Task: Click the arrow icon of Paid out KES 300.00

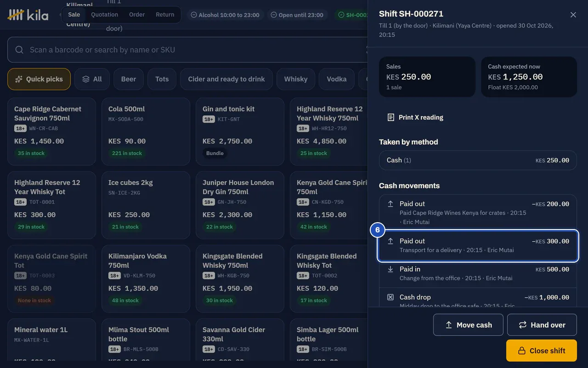Action: click(x=390, y=241)
